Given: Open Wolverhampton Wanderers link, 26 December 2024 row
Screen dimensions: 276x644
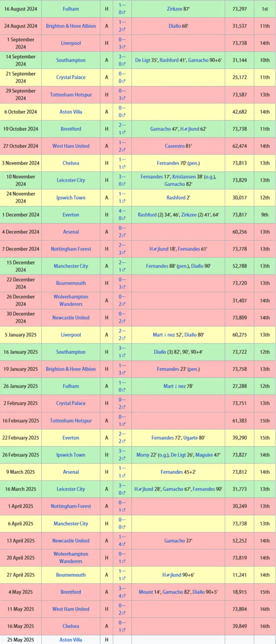Looking at the screenshot, I should [x=71, y=301].
